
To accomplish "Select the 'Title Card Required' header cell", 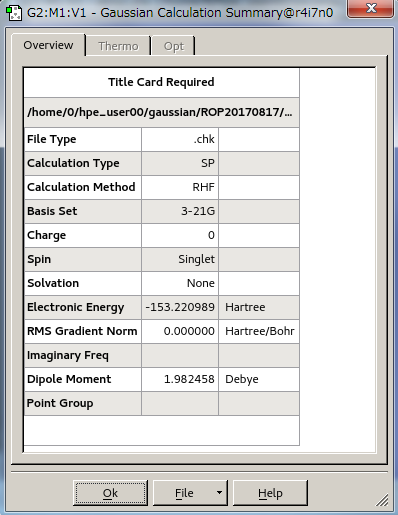I will click(161, 82).
